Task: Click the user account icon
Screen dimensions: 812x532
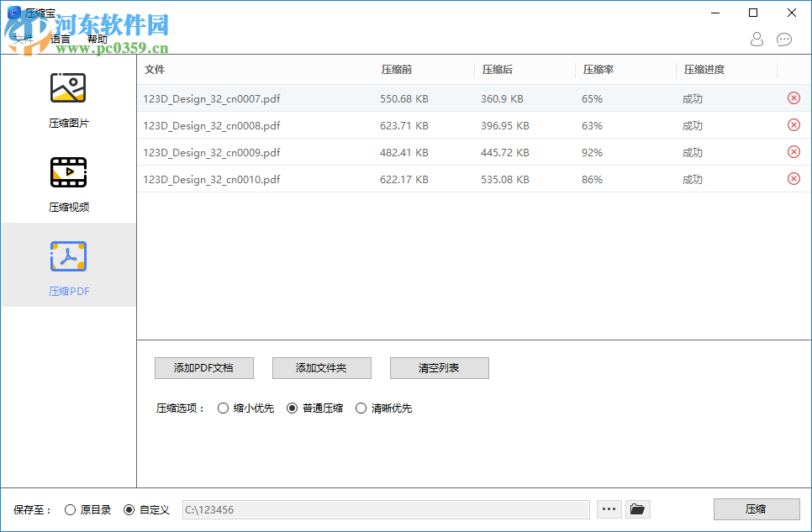Action: coord(756,40)
